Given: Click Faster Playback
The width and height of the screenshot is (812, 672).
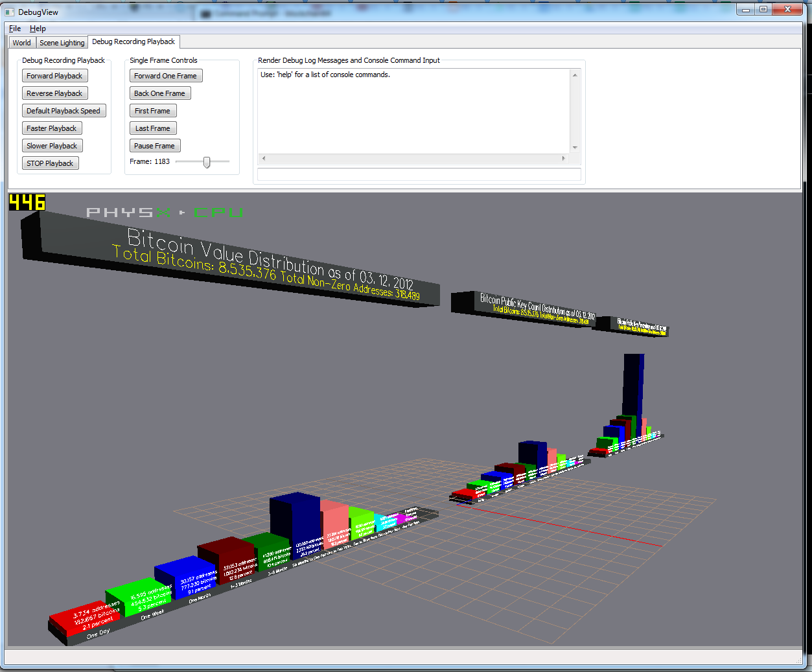Looking at the screenshot, I should (52, 128).
